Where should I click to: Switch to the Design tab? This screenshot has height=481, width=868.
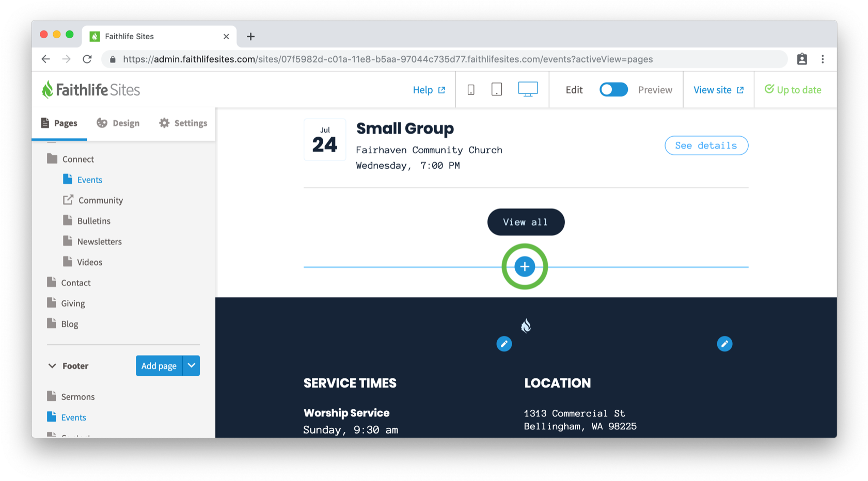click(x=118, y=123)
